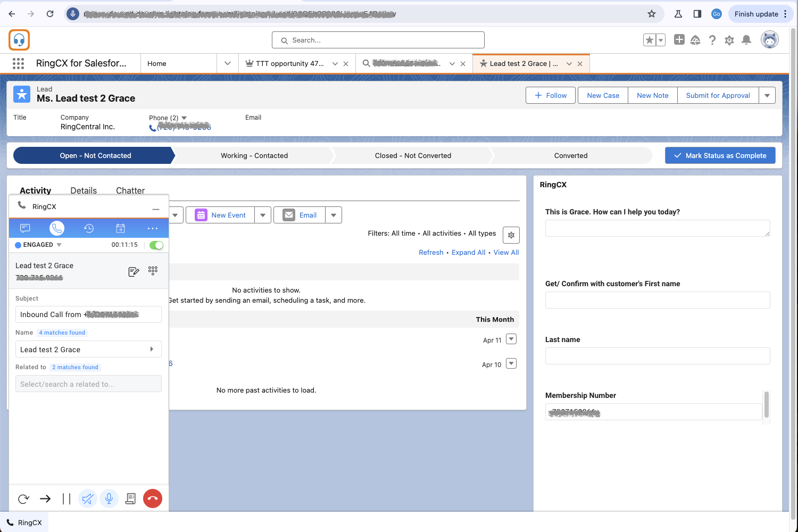Image resolution: width=798 pixels, height=532 pixels.
Task: Click Mark Status as Complete
Action: point(720,156)
